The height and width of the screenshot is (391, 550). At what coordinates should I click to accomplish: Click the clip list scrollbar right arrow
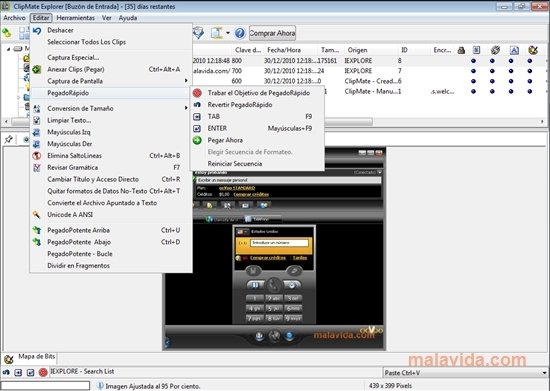[542, 122]
